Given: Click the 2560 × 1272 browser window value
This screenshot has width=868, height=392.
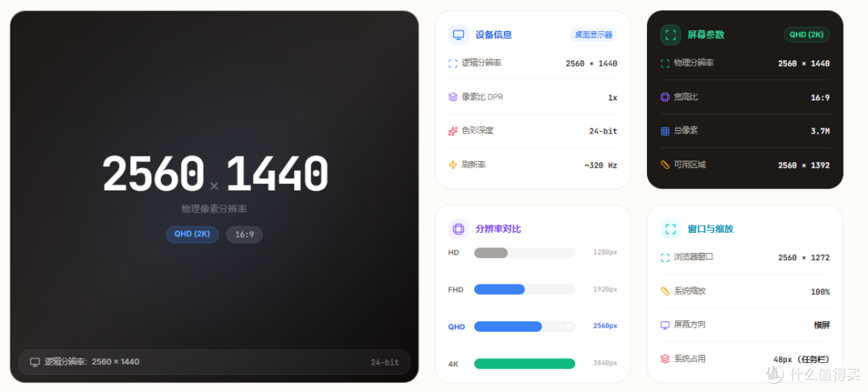Looking at the screenshot, I should 804,258.
